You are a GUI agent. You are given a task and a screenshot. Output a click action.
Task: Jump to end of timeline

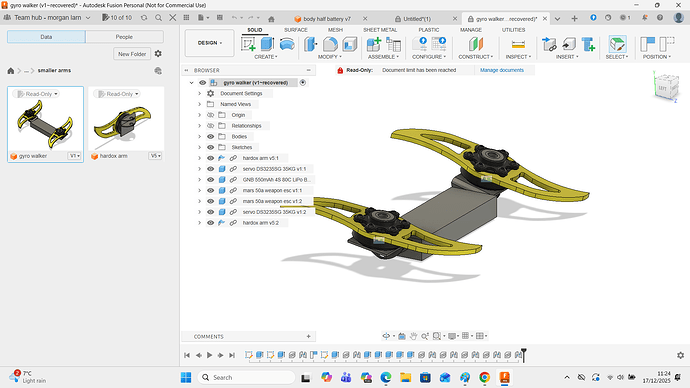coord(232,355)
